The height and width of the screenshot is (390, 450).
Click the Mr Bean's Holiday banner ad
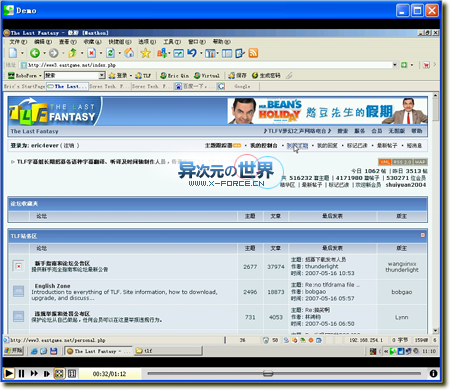(x=327, y=111)
